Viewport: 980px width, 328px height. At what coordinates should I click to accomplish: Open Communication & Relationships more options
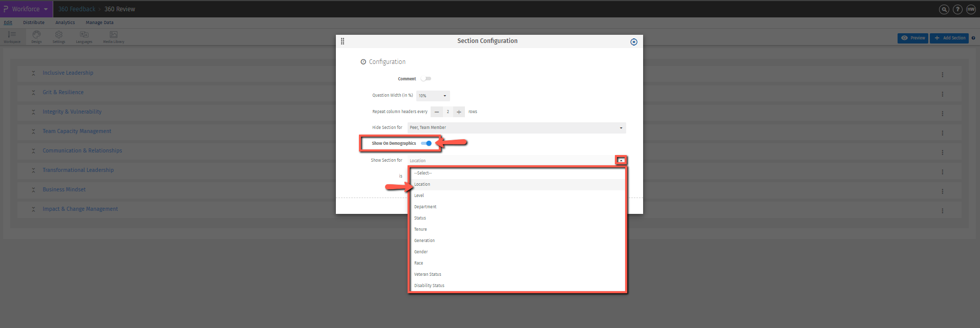tap(942, 152)
